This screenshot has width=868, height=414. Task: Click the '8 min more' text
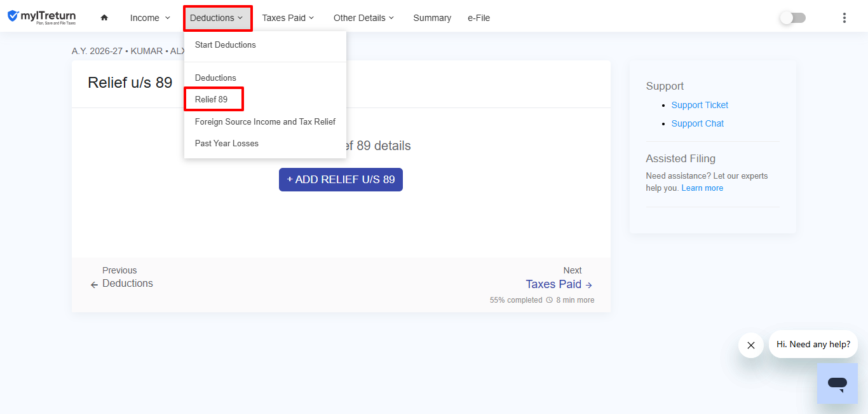[x=575, y=300]
